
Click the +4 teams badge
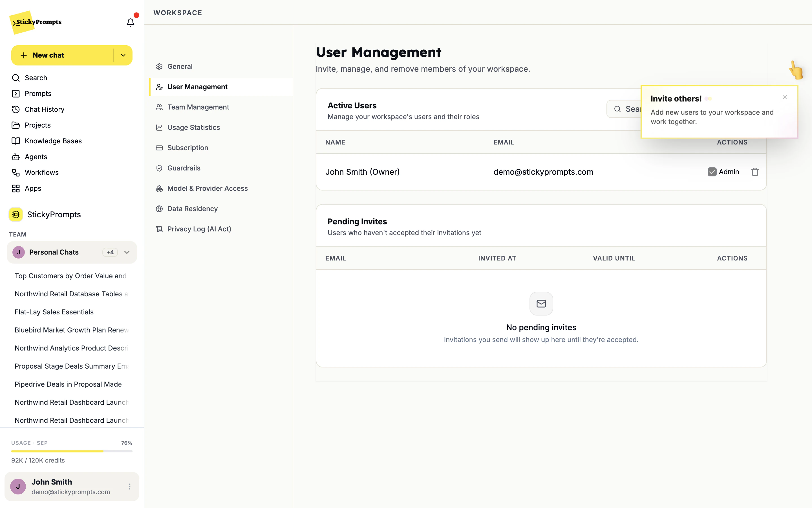[x=110, y=252]
